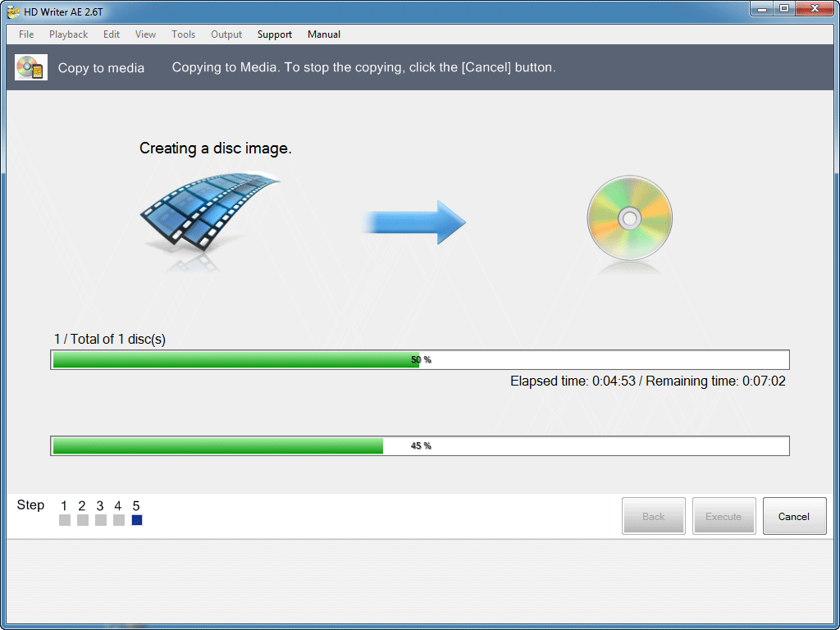
Task: Open the Tools menu
Action: [x=183, y=34]
